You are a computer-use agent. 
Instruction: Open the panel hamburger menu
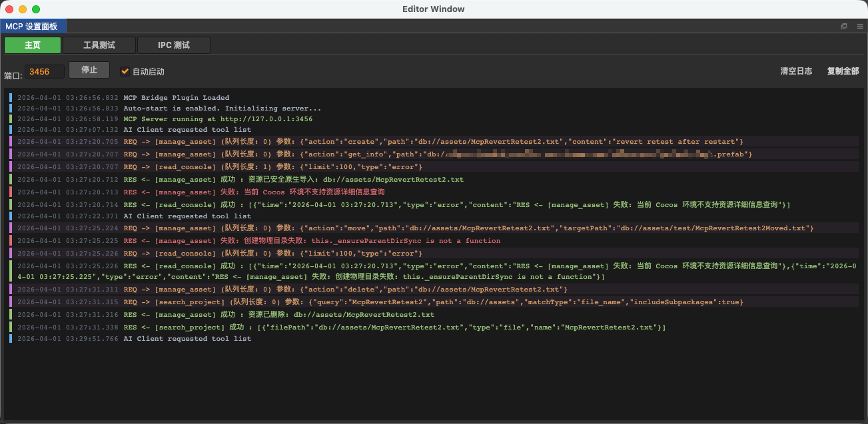point(859,27)
